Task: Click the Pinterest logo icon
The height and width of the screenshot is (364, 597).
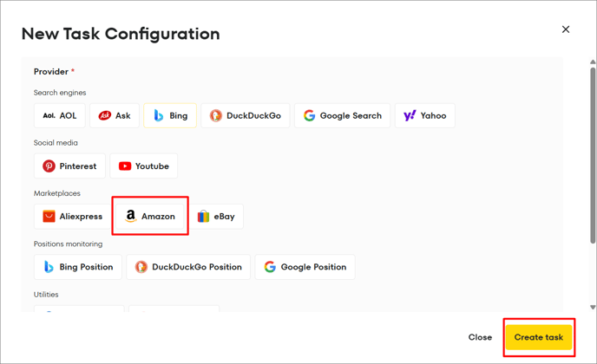Action: point(49,166)
